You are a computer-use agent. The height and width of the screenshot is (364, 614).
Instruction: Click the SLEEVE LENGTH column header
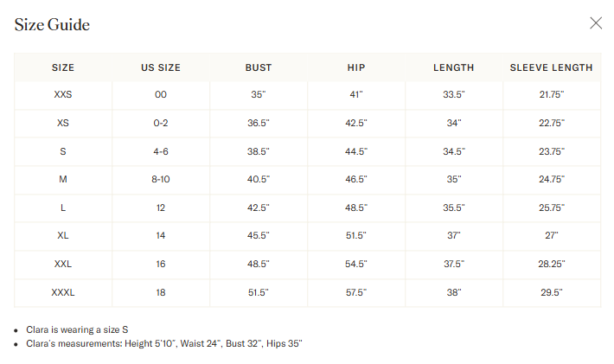point(551,67)
